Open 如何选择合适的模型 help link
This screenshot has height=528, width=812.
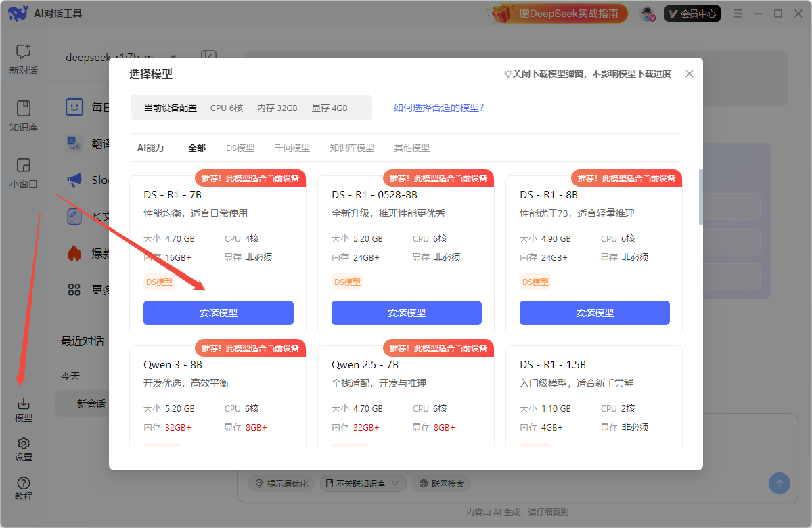[438, 108]
